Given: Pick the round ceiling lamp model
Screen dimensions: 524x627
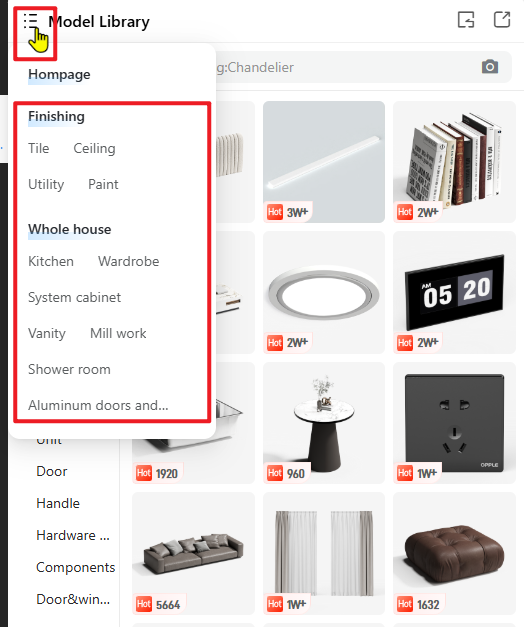Looking at the screenshot, I should 324,292.
